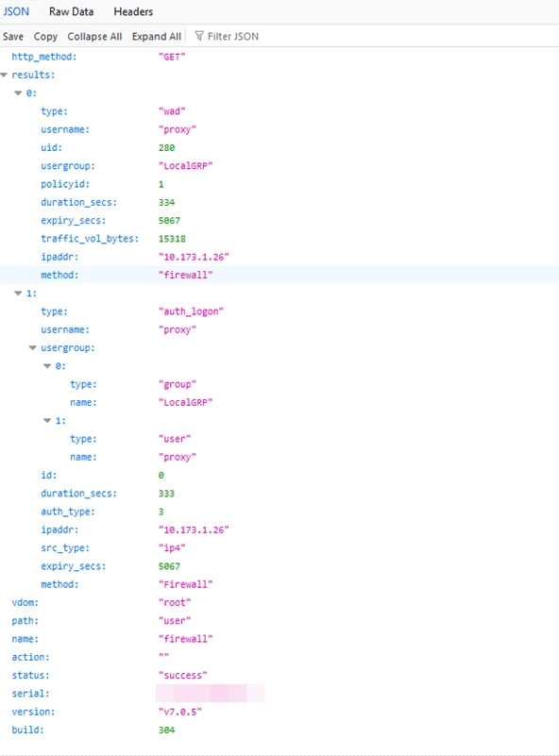Collapse results item 1 with type auth_logon
Image resolution: width=559 pixels, height=756 pixels.
click(x=18, y=294)
